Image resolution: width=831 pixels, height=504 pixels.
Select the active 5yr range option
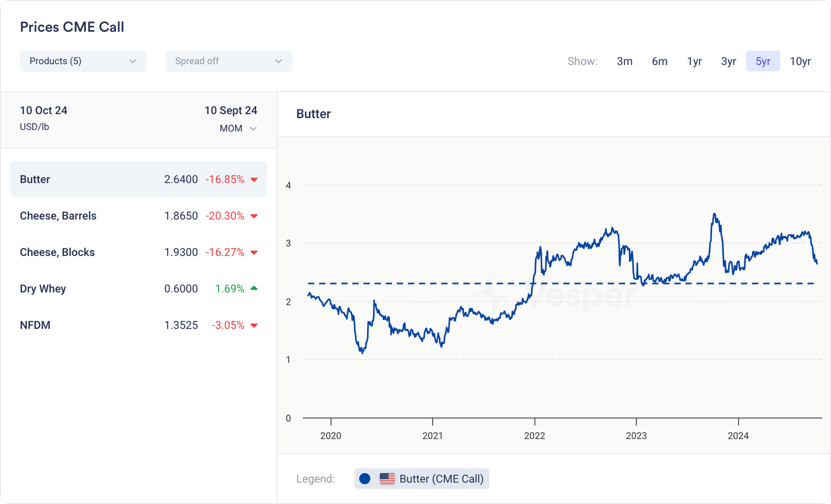(x=762, y=61)
